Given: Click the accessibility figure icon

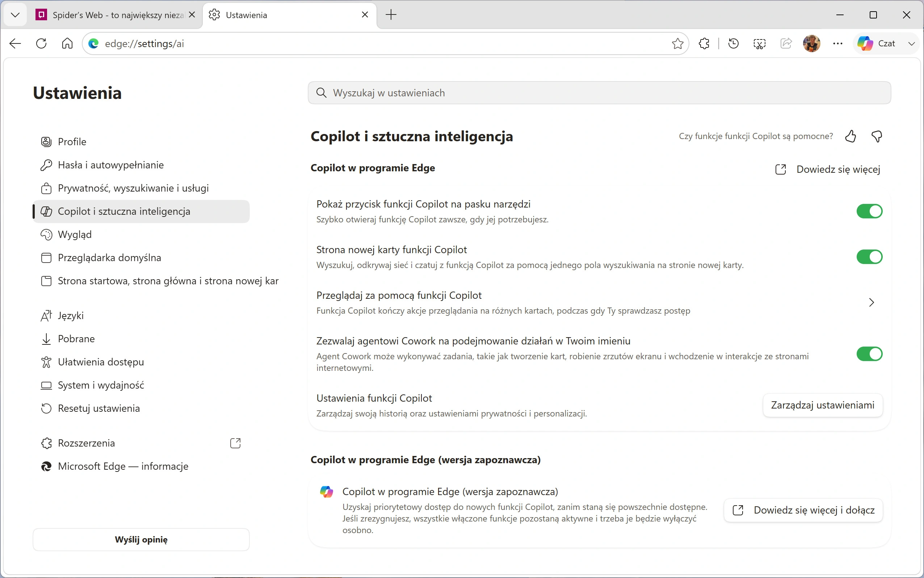Looking at the screenshot, I should [x=46, y=362].
